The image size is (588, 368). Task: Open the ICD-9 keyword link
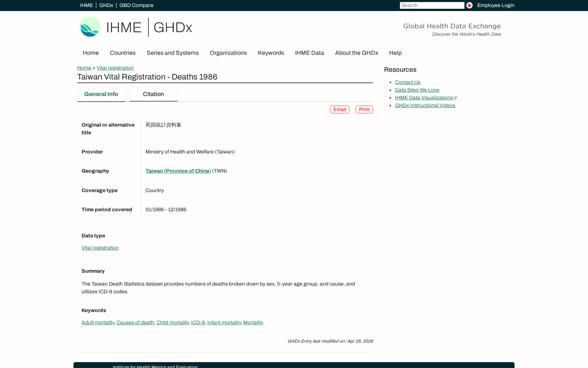point(198,323)
